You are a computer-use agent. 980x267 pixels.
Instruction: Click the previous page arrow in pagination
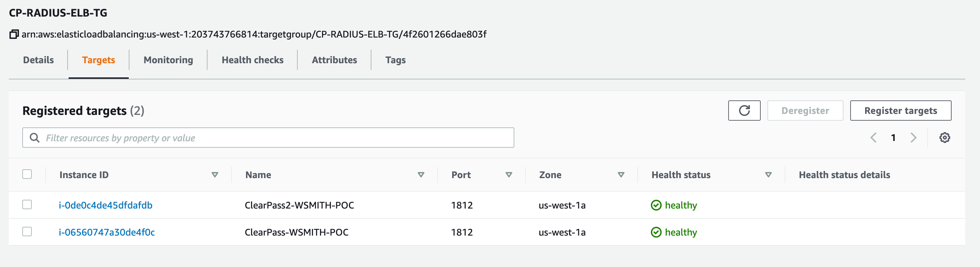pos(873,138)
